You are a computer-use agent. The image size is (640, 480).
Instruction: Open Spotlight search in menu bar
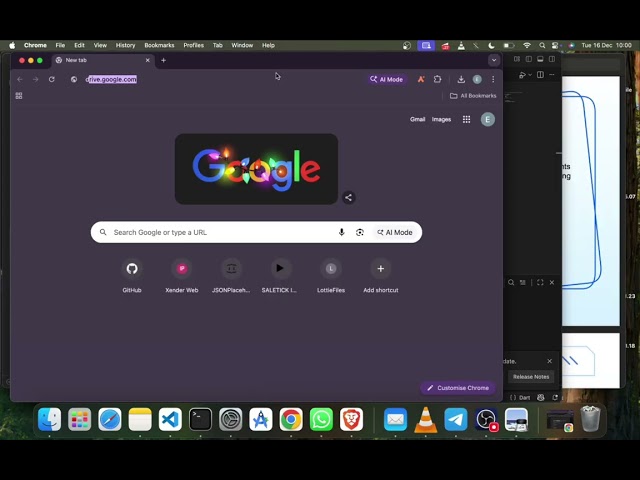click(542, 45)
